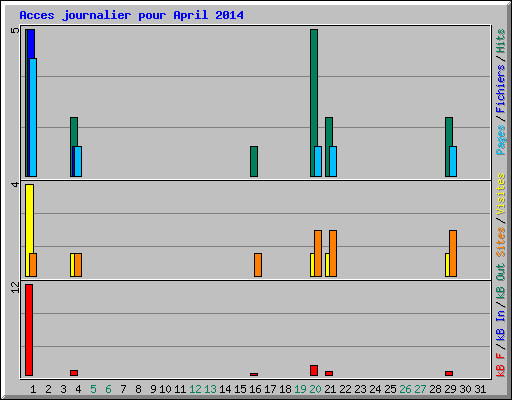
Task: Select the cyan Pages bar for day 20
Action: tap(318, 161)
